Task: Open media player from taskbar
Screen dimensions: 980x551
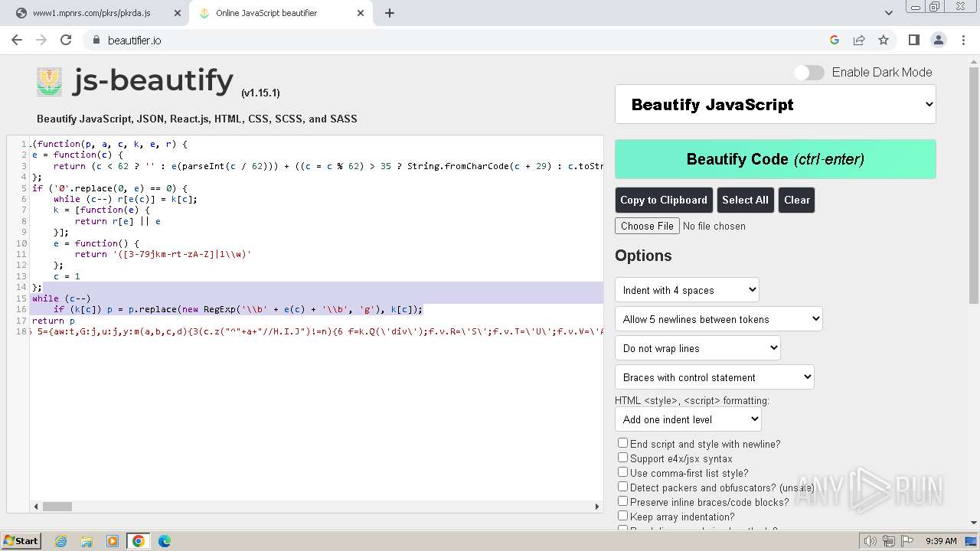Action: (113, 541)
